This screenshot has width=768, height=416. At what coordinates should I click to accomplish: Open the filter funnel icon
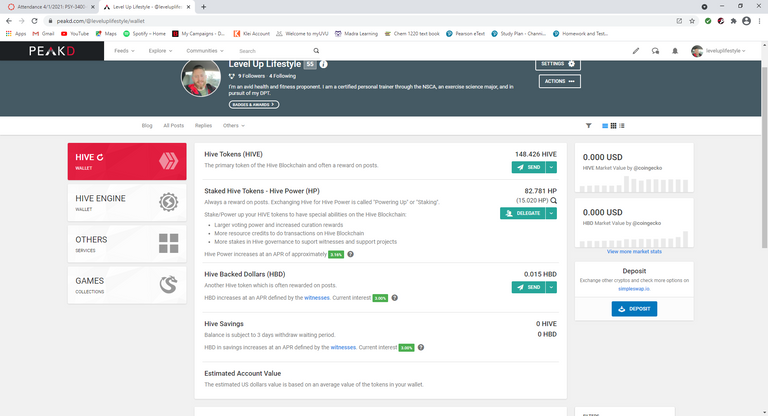point(589,126)
